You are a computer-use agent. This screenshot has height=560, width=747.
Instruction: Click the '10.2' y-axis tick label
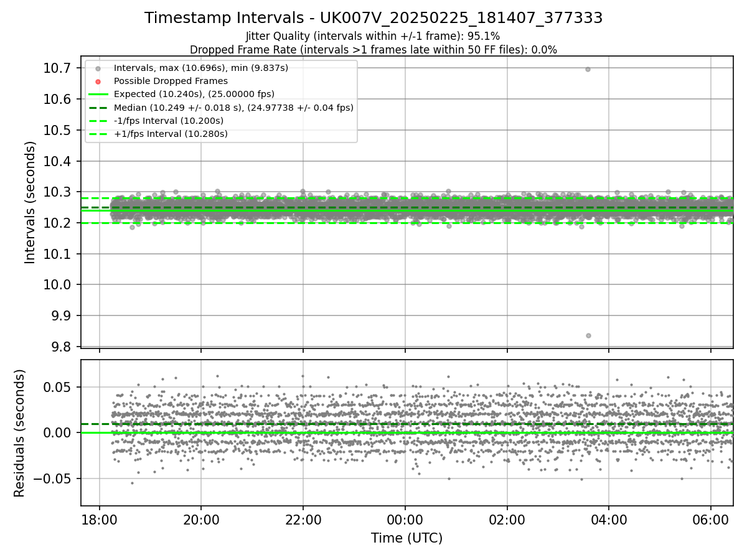(x=58, y=223)
